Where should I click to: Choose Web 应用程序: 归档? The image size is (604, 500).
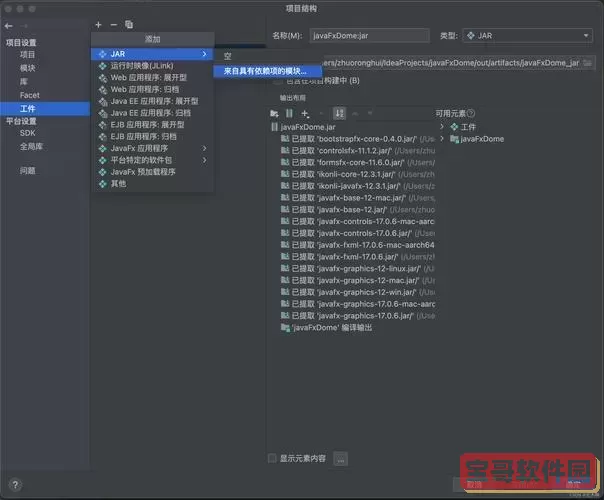pos(152,89)
